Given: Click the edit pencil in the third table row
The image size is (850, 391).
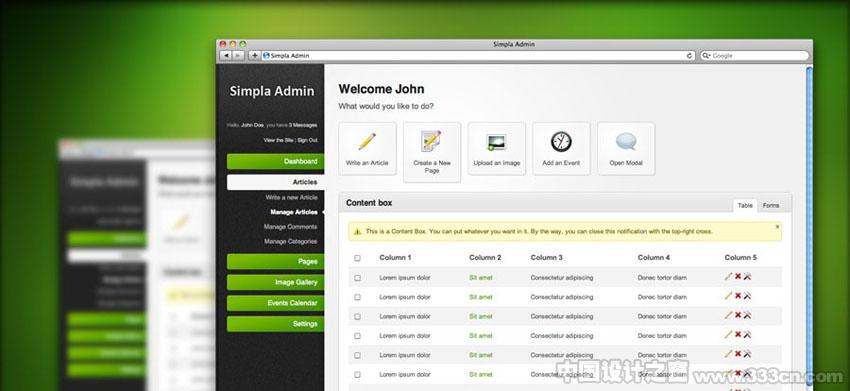Looking at the screenshot, I should click(728, 316).
